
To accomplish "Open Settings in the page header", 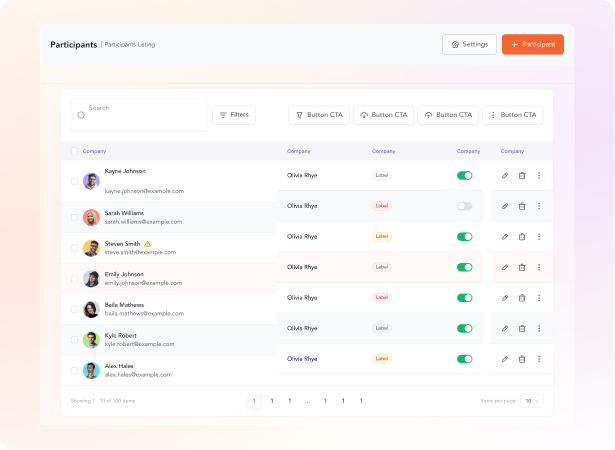I will [469, 44].
